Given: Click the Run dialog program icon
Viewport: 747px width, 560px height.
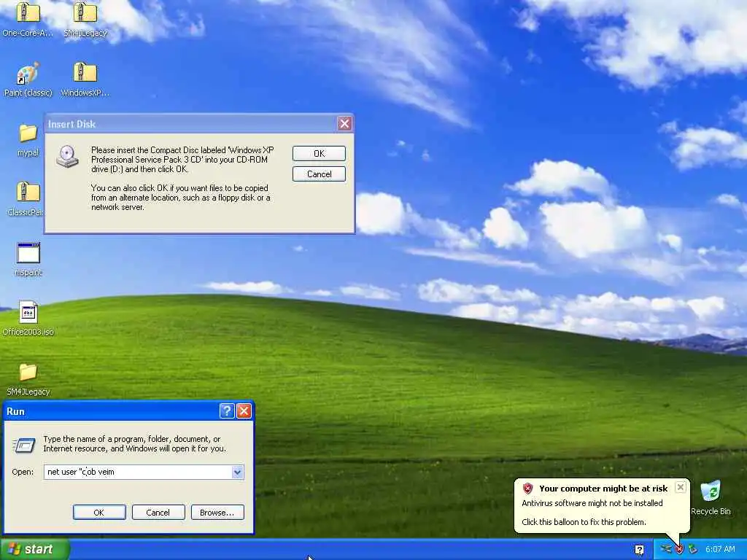Looking at the screenshot, I should 24,446.
